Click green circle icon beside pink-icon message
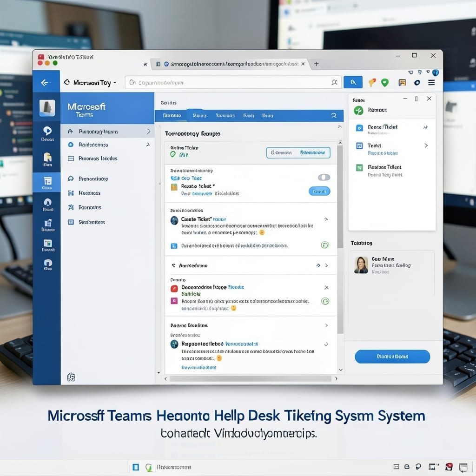 (x=325, y=301)
